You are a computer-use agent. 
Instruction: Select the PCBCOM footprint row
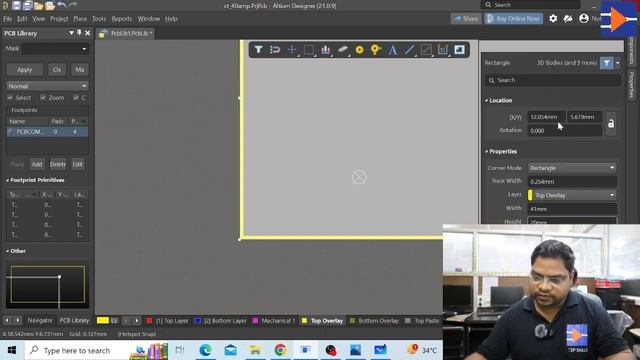point(47,132)
